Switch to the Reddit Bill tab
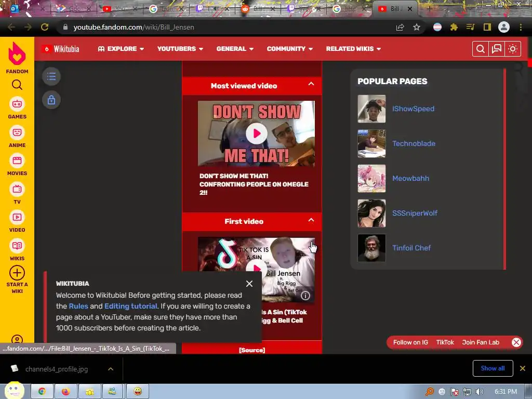 click(x=258, y=9)
